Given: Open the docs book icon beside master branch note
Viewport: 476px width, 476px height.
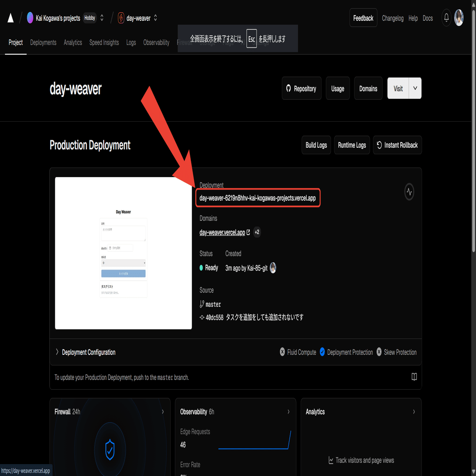Looking at the screenshot, I should [x=414, y=377].
